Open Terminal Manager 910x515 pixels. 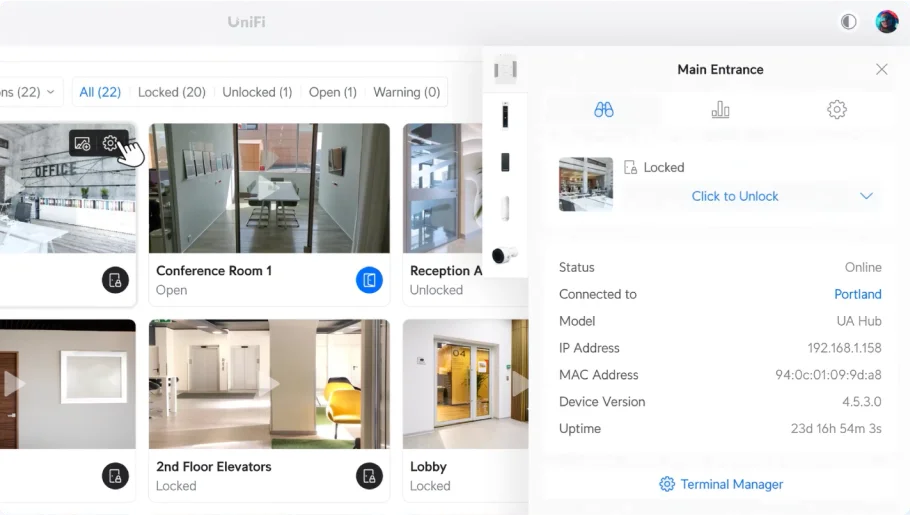[x=721, y=484]
